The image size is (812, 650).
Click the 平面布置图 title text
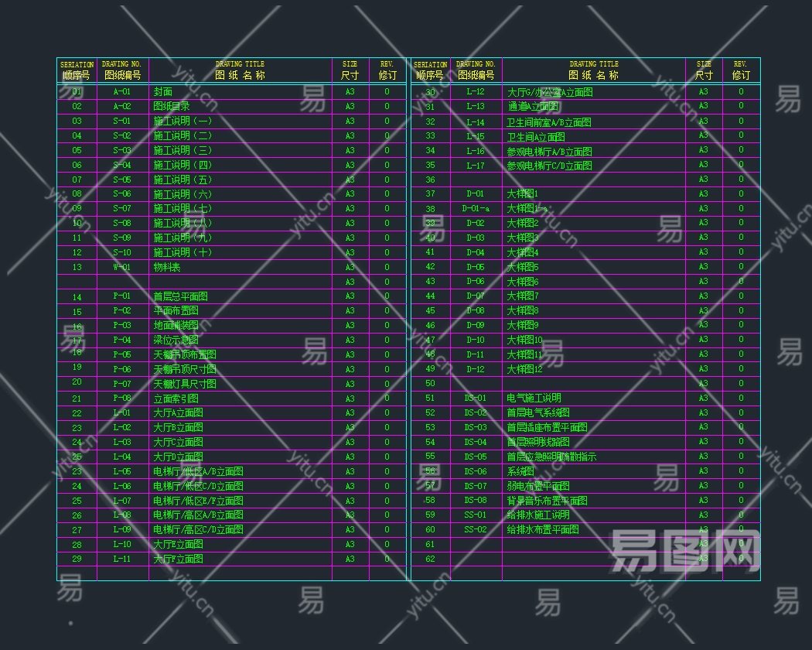coord(176,310)
